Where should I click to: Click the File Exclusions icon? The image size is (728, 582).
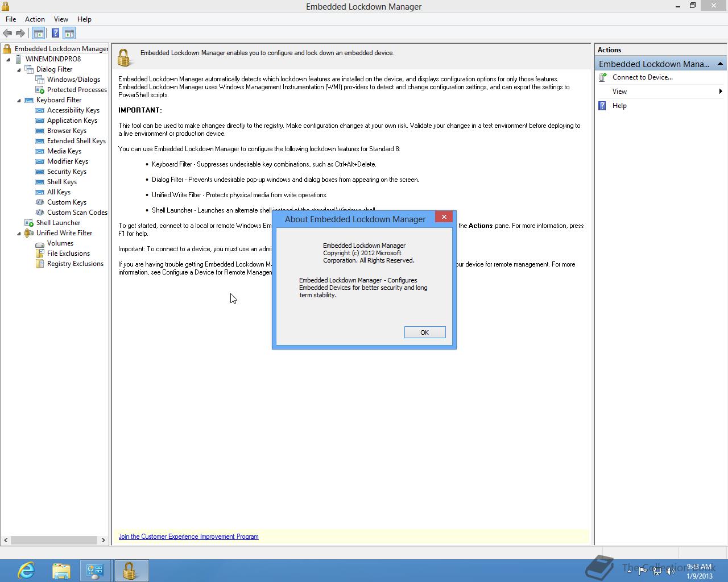[40, 253]
